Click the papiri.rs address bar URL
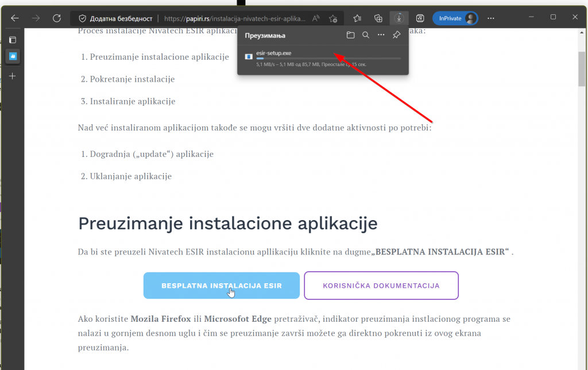588x370 pixels. (x=235, y=18)
